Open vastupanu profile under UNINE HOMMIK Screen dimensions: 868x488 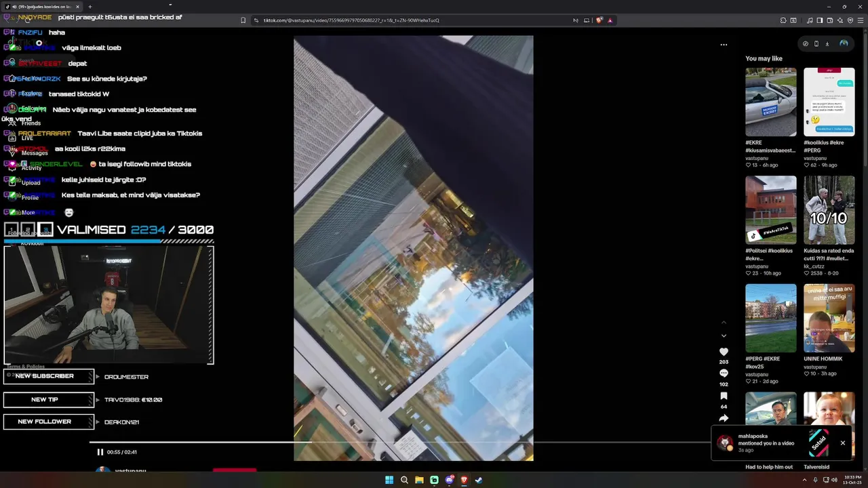coord(815,367)
